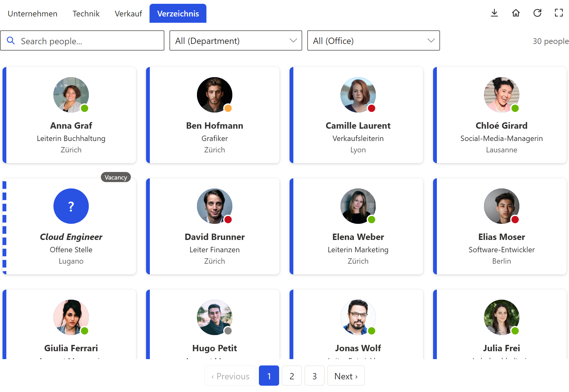Open the Verkauf tab

pos(128,14)
